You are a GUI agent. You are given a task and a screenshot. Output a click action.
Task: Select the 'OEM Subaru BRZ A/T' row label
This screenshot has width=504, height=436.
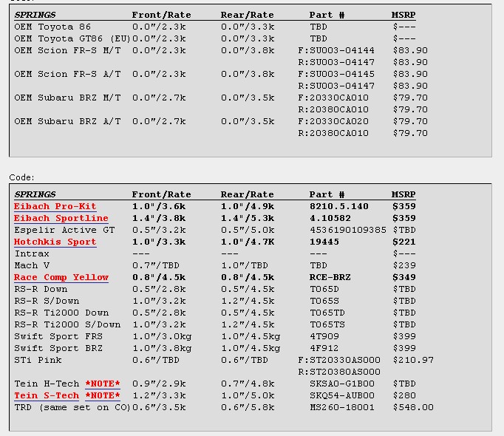[67, 121]
